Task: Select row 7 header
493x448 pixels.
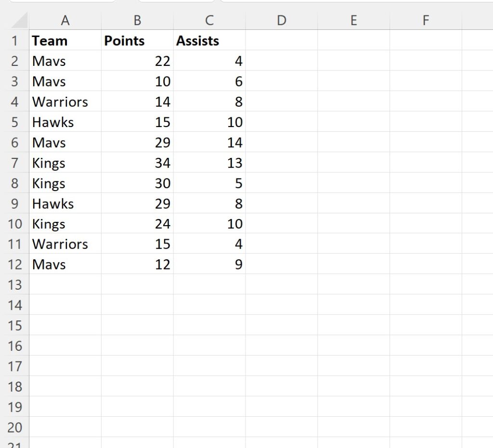Action: (15, 163)
